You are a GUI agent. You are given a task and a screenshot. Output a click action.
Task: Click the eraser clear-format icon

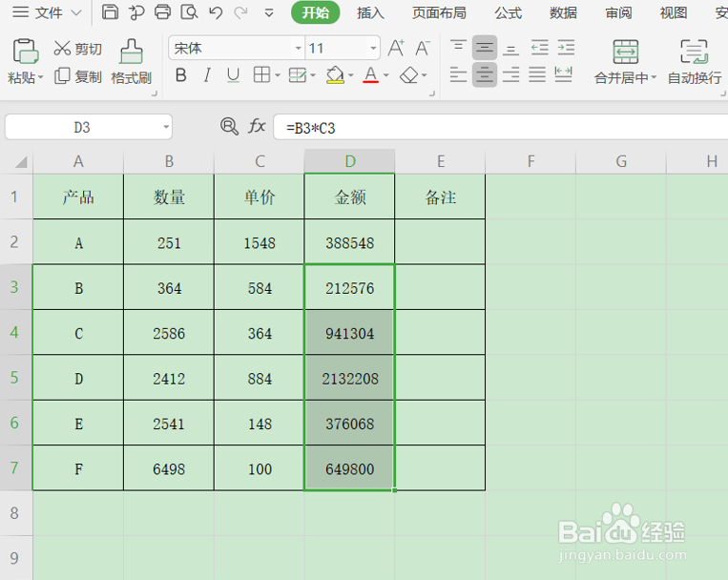pos(408,74)
